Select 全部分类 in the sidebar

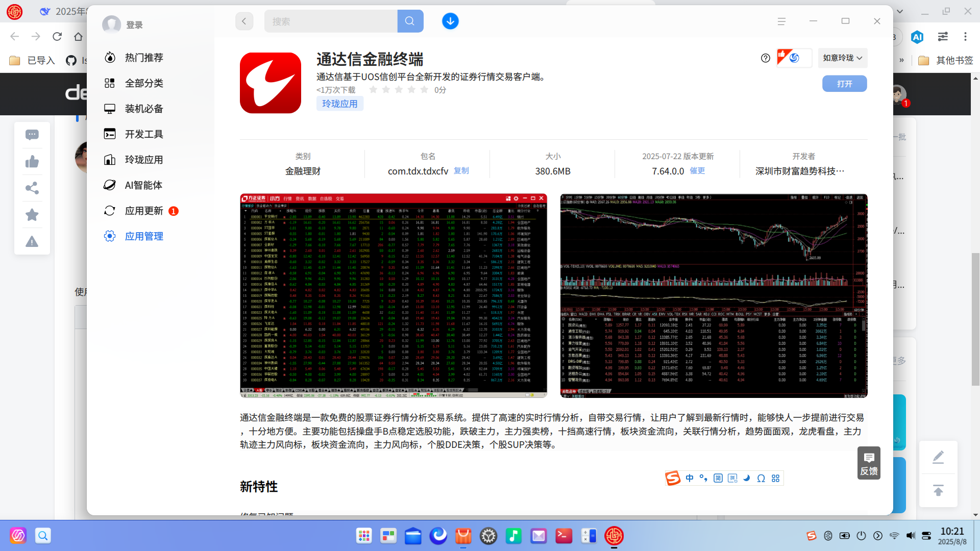tap(144, 83)
